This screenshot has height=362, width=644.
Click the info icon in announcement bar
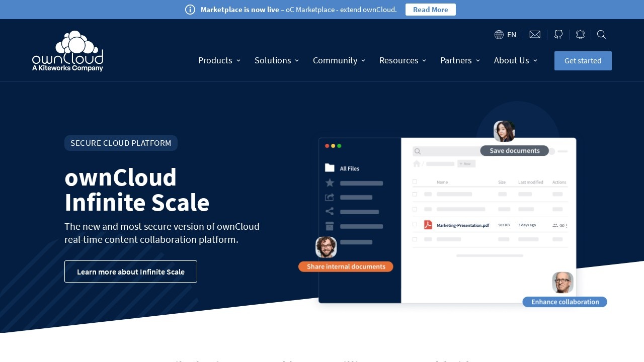pyautogui.click(x=190, y=10)
